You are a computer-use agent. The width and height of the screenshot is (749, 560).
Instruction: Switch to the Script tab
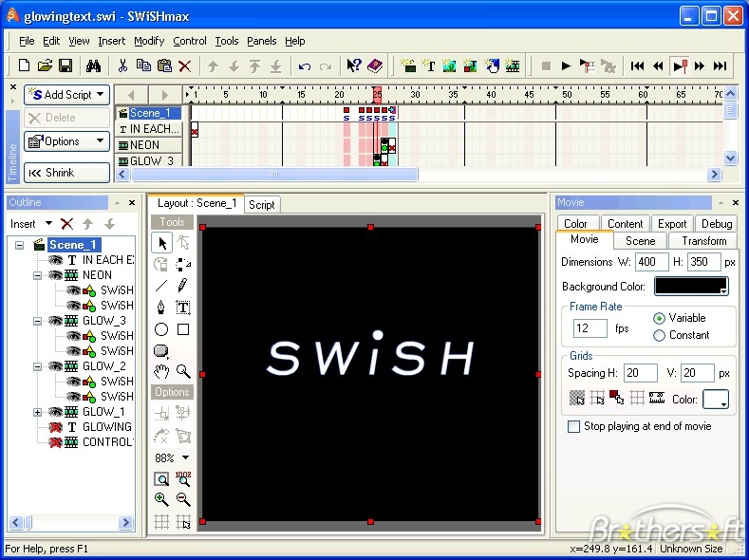262,205
